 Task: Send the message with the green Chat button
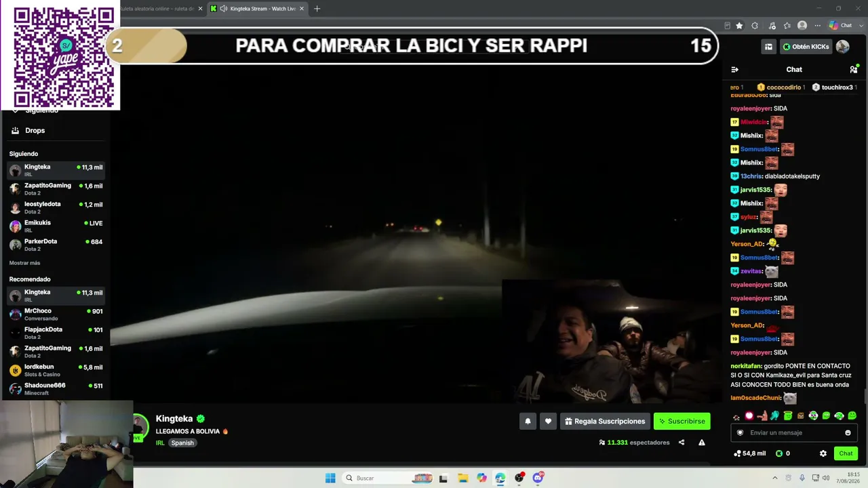pos(846,453)
